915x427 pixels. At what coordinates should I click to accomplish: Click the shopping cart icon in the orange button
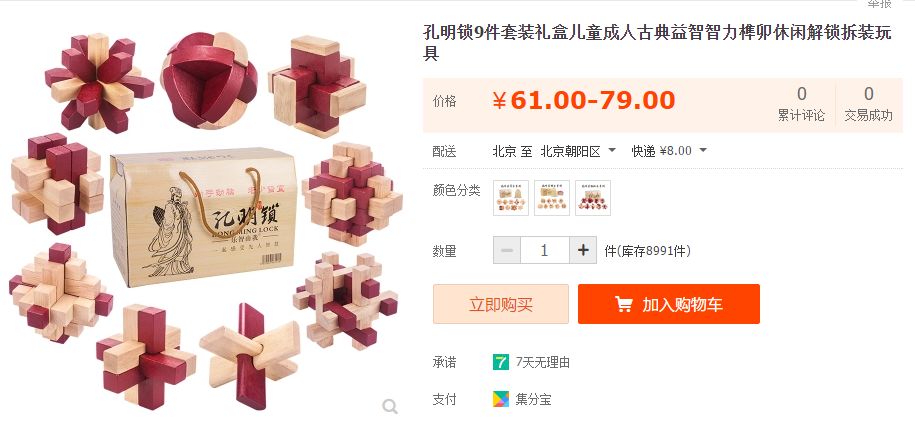point(623,304)
